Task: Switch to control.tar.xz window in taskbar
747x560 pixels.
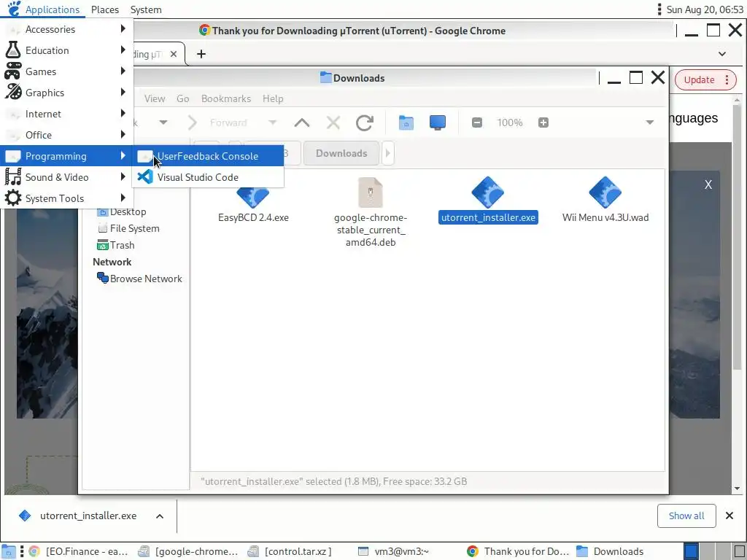Action: 290,551
